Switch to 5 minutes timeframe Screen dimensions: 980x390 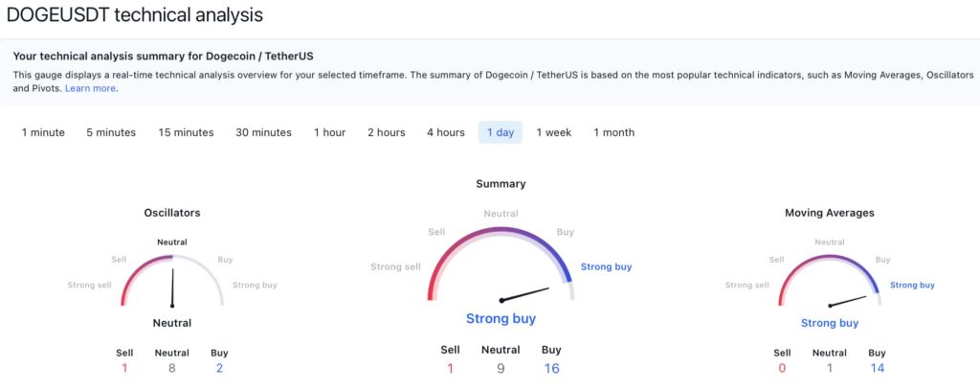tap(111, 132)
